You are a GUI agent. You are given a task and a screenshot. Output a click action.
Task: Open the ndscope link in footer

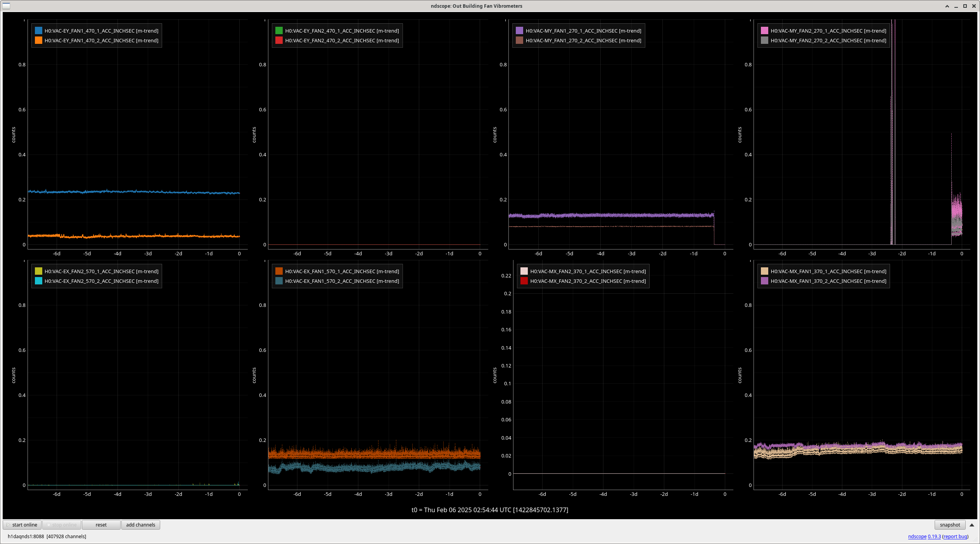pyautogui.click(x=917, y=536)
